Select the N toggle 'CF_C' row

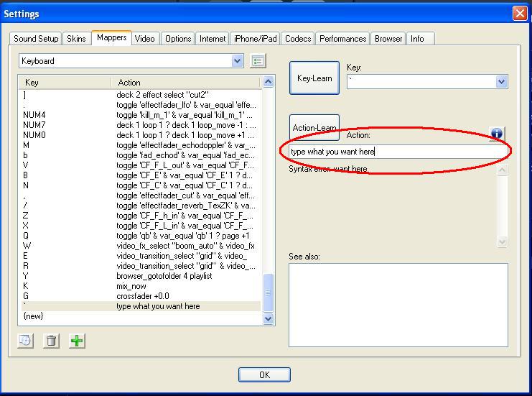coord(141,185)
